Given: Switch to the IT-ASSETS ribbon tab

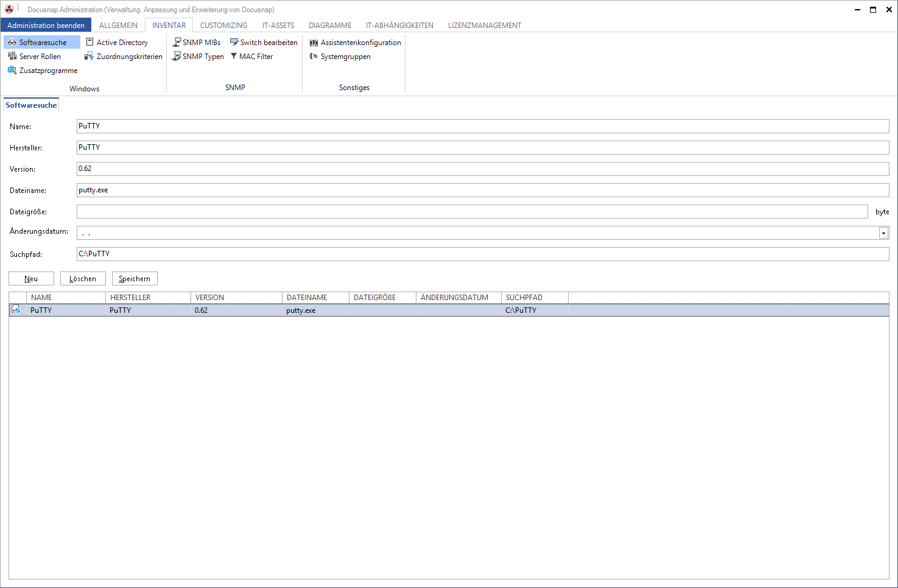Looking at the screenshot, I should tap(278, 25).
